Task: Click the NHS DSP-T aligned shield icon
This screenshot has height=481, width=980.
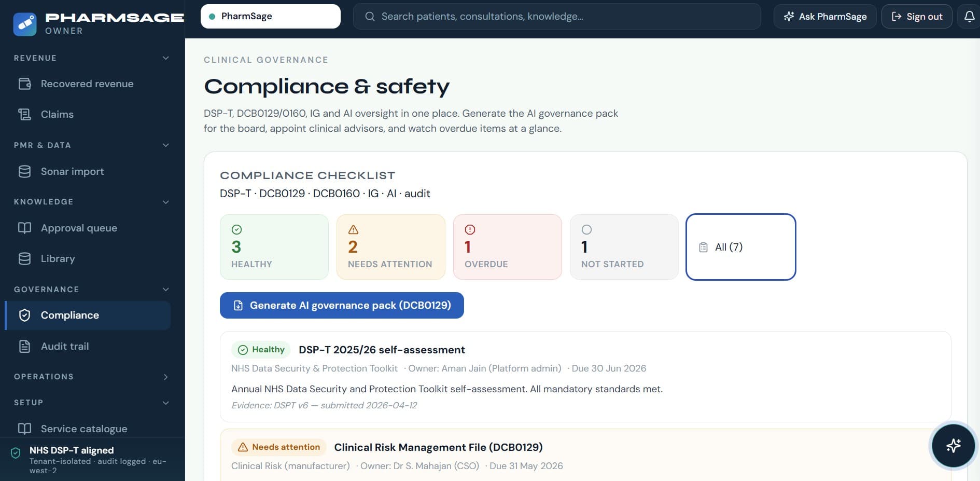Action: [x=16, y=453]
